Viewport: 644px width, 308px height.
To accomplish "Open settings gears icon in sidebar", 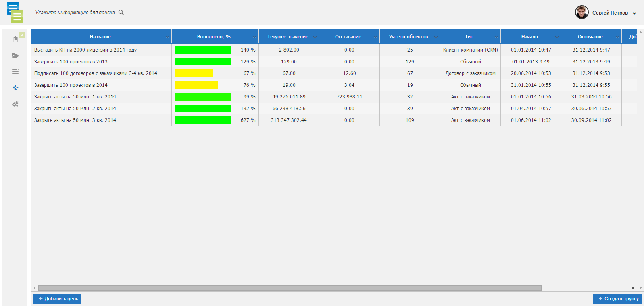I will point(15,104).
